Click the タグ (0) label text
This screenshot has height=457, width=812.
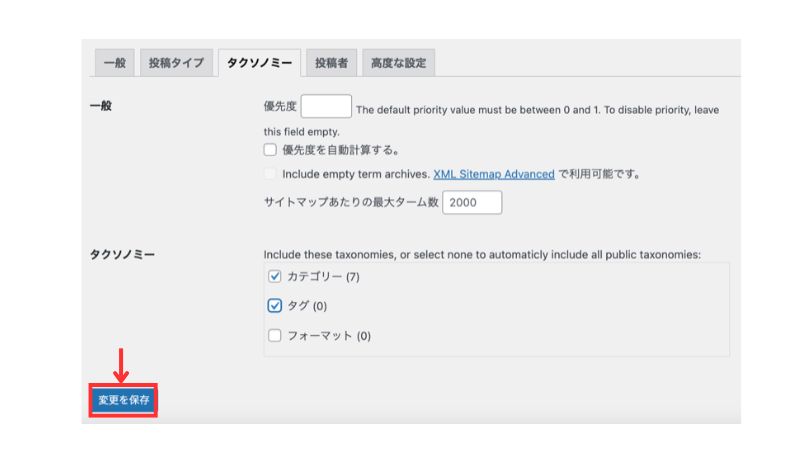click(307, 306)
